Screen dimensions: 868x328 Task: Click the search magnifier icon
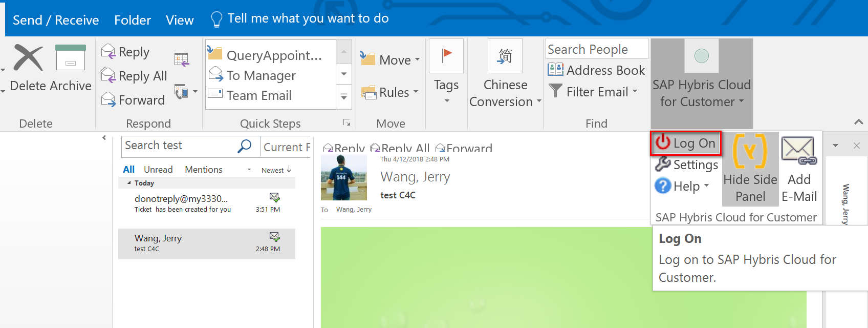click(245, 146)
